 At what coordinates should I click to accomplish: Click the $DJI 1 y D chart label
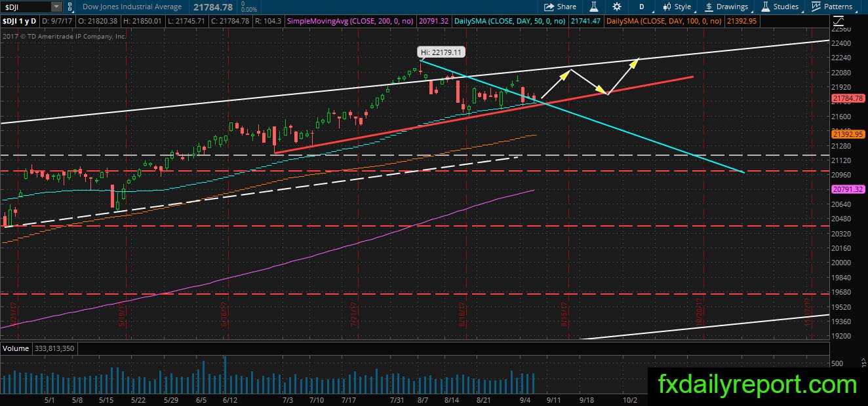[19, 22]
